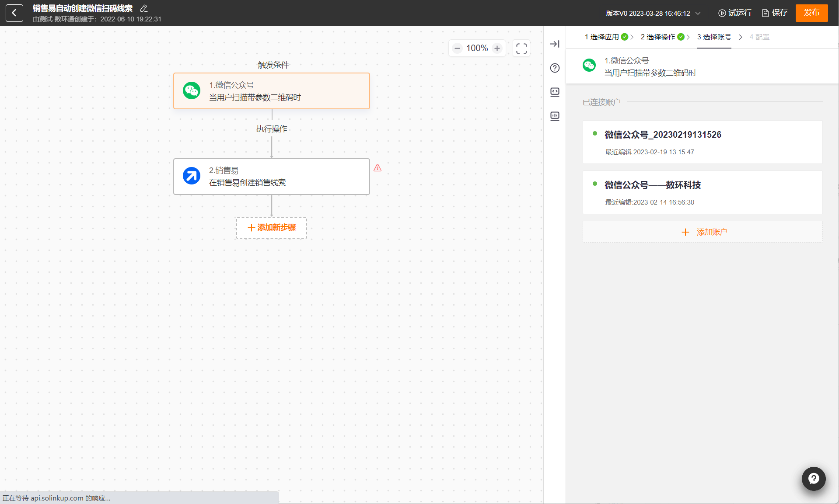This screenshot has width=839, height=504.
Task: Click 最近编辑:2023-02-19 13:15:47 text
Action: coord(650,152)
